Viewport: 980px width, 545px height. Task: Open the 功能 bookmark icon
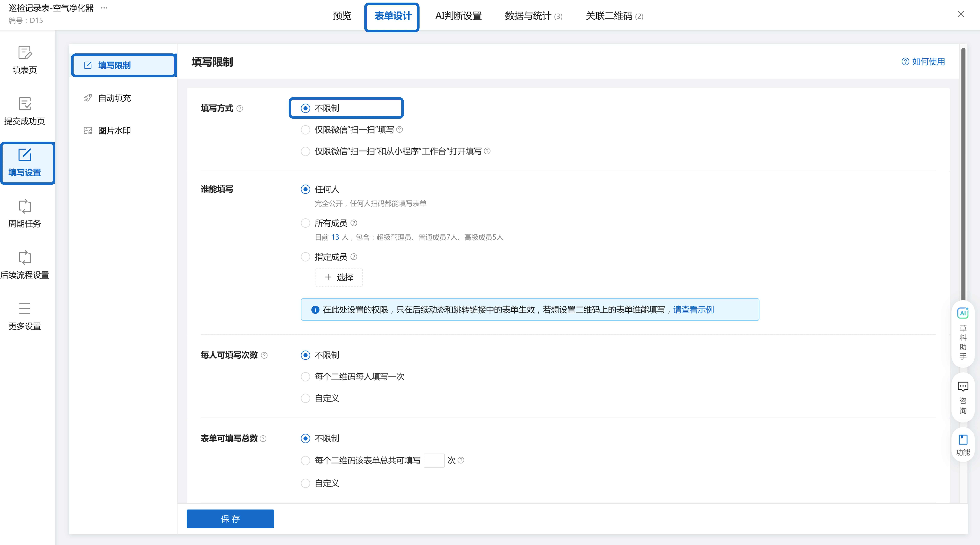click(963, 444)
